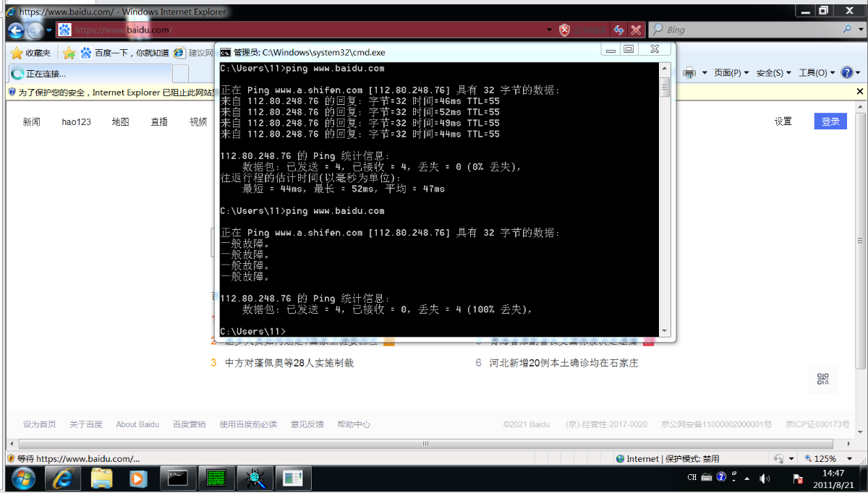Click the Internet Explorer taskbar icon
Image resolution: width=868 pixels, height=493 pixels.
63,478
